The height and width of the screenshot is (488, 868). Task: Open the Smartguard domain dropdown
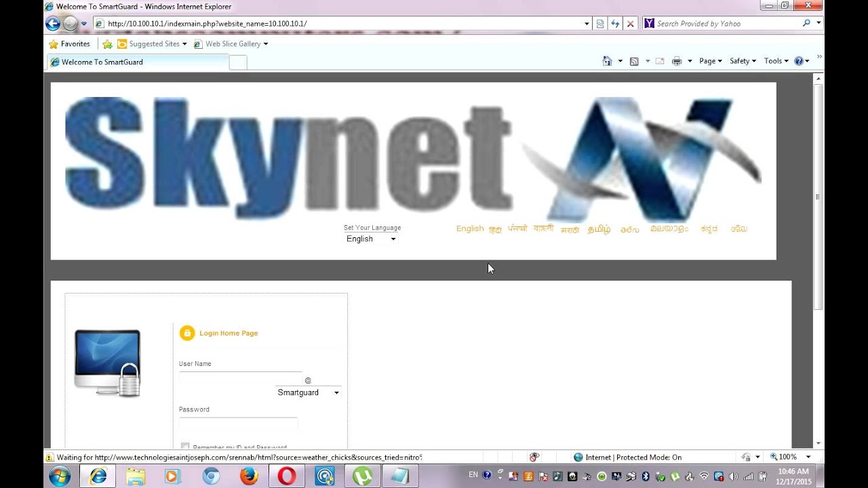pos(308,392)
